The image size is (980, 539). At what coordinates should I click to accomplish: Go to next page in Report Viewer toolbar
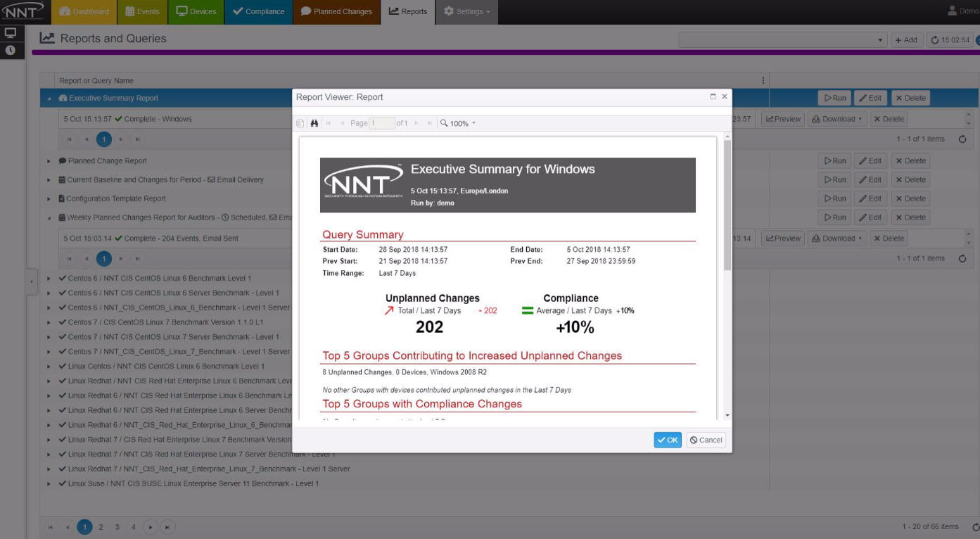416,123
